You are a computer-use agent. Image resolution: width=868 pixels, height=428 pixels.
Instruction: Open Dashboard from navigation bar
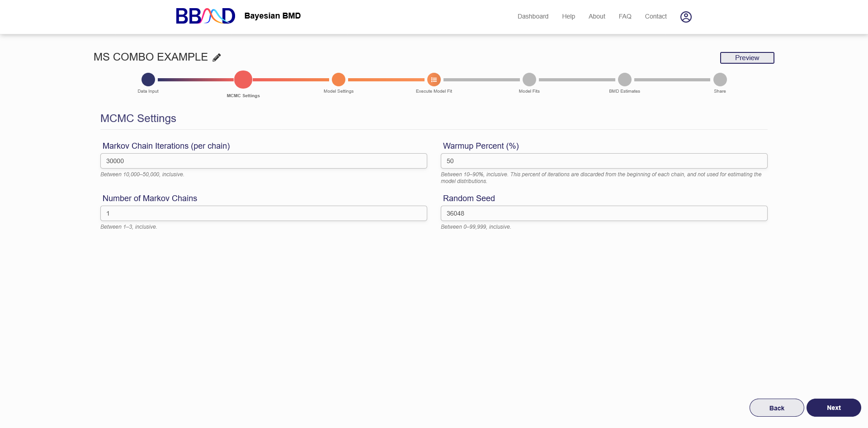tap(533, 16)
